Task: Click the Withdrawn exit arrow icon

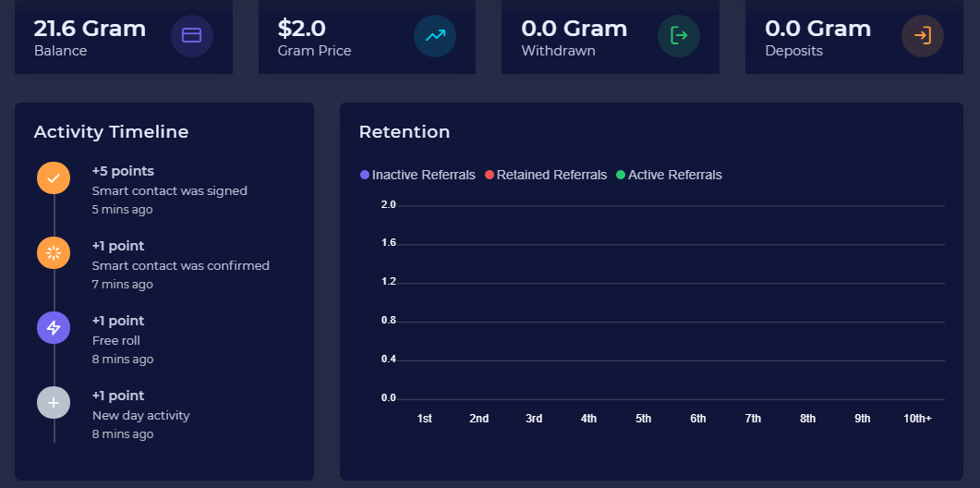Action: [679, 36]
